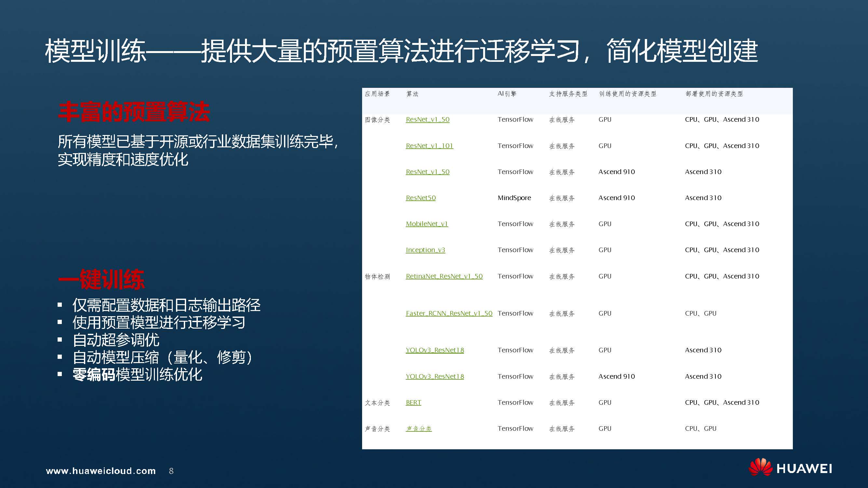Select the red heading 一键训练
The width and height of the screenshot is (868, 488).
pos(101,279)
